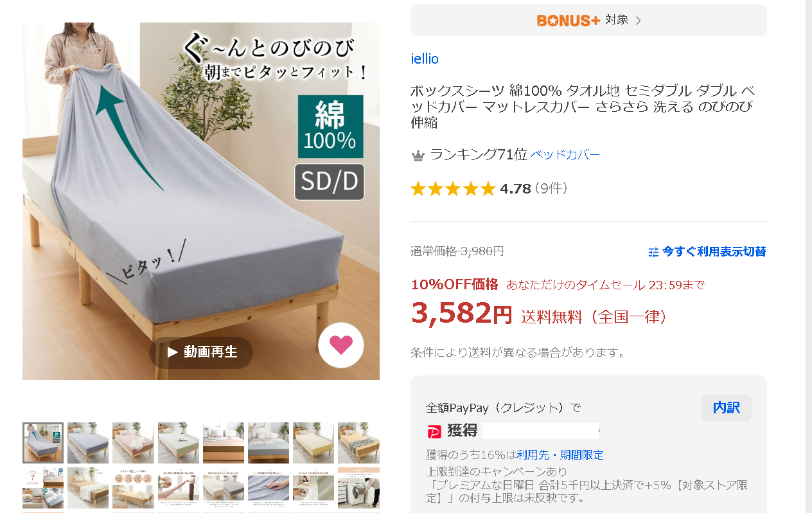Viewport: 812px width, 513px height.
Task: Open 利用先・期間限定 link
Action: click(x=560, y=455)
